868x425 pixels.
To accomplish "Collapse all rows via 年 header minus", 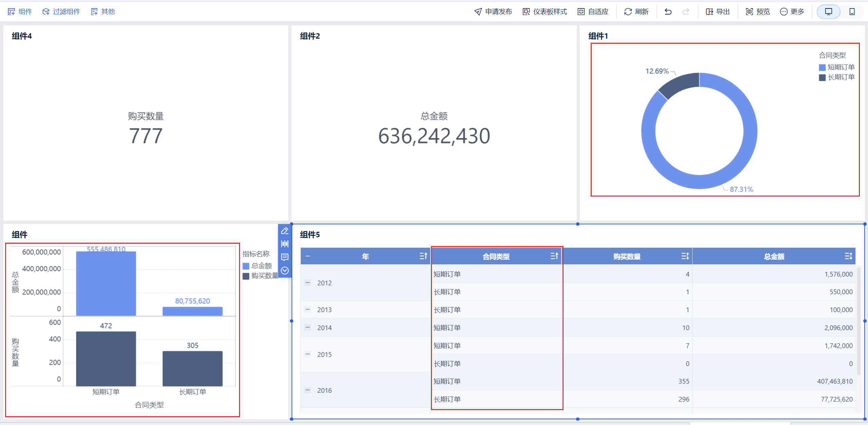I will [308, 256].
